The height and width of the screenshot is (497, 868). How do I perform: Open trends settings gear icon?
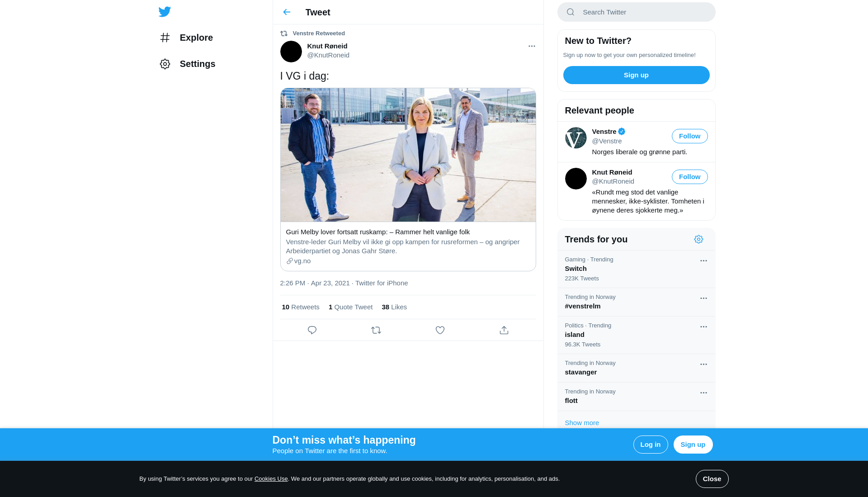pos(698,239)
